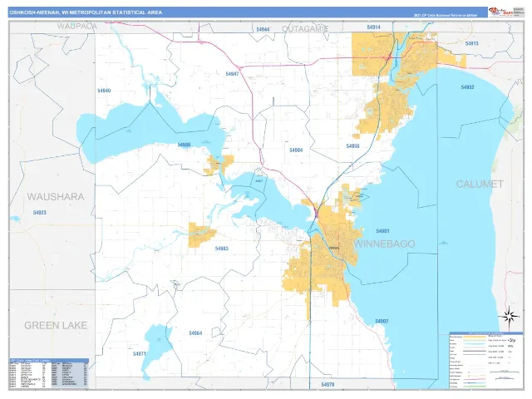Select ZIP code label 54923

40,213
